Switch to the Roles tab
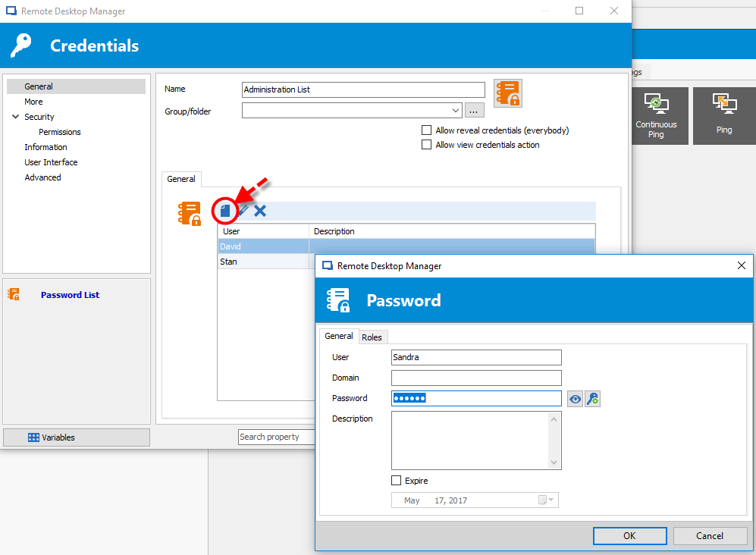 point(372,337)
